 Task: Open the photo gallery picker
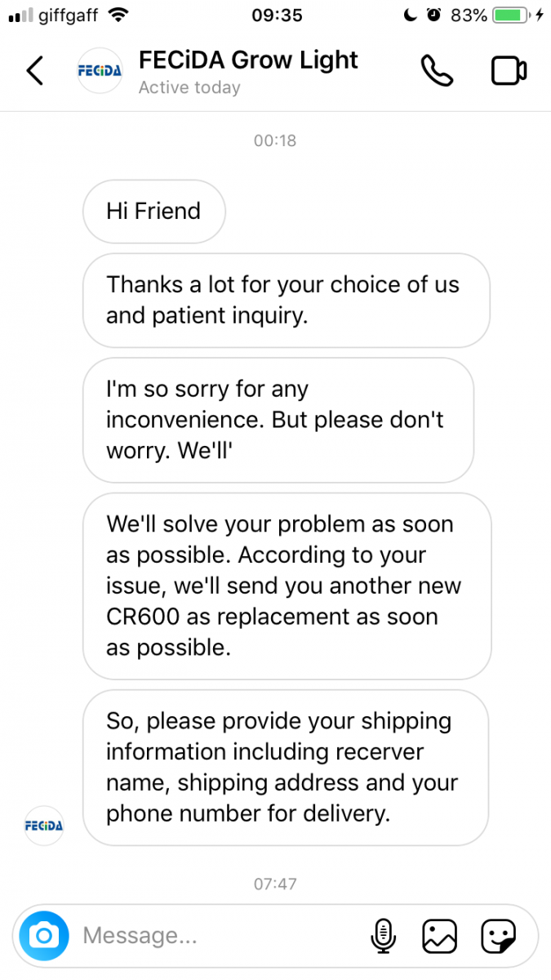[439, 935]
